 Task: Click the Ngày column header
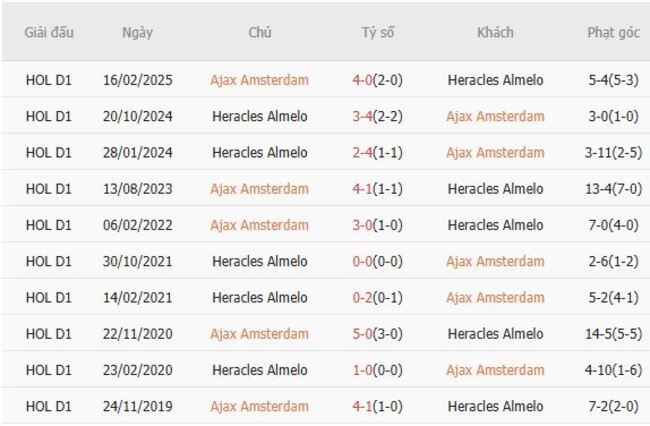coord(137,32)
